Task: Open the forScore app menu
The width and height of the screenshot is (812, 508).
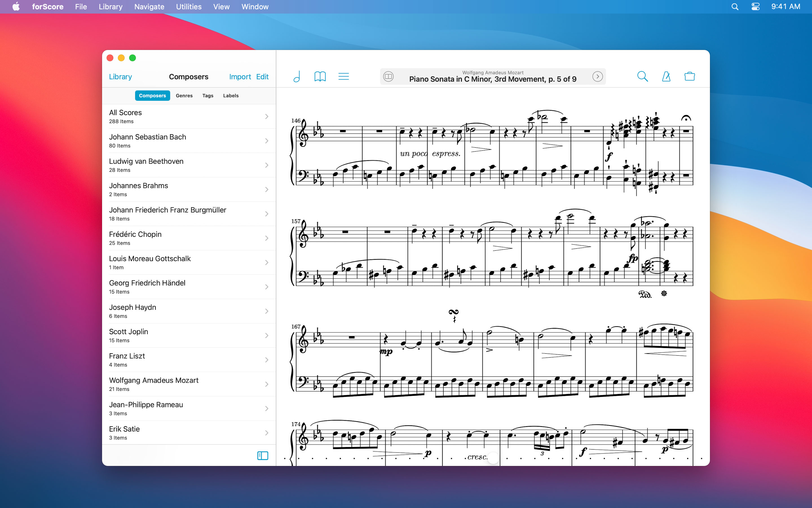Action: 48,7
